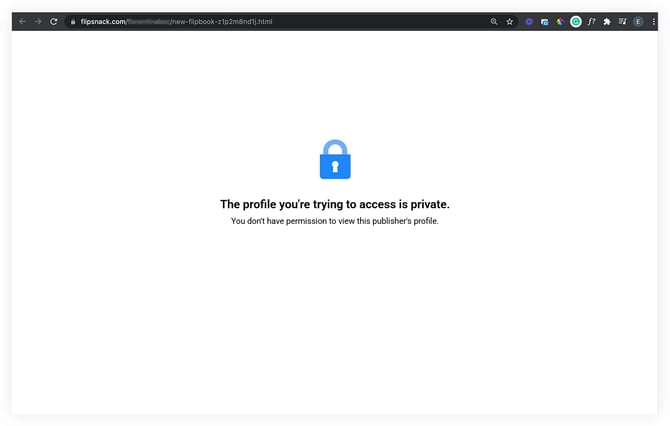This screenshot has width=670, height=426.
Task: Open Chrome's three-dot menu
Action: 654,21
